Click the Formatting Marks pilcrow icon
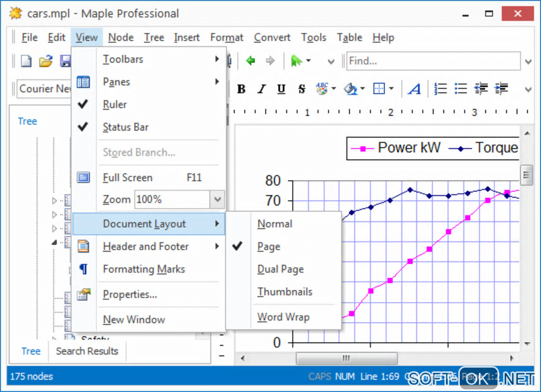 83,269
